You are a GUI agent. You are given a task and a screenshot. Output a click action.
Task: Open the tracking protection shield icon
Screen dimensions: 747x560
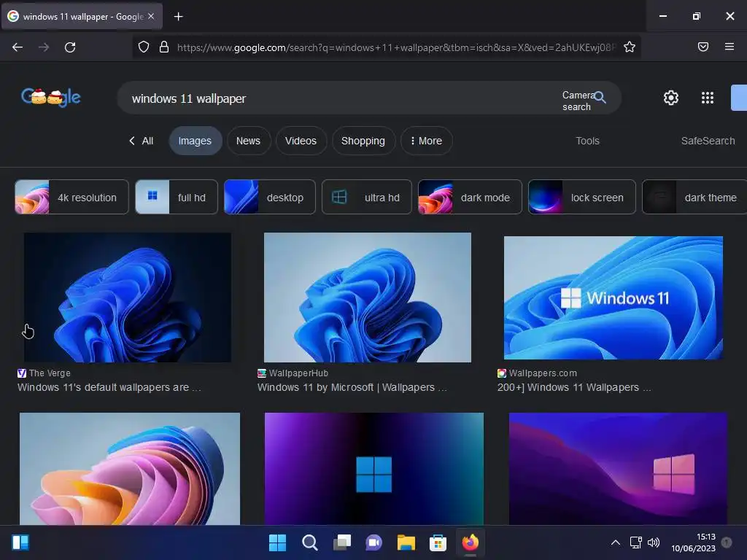(x=144, y=47)
